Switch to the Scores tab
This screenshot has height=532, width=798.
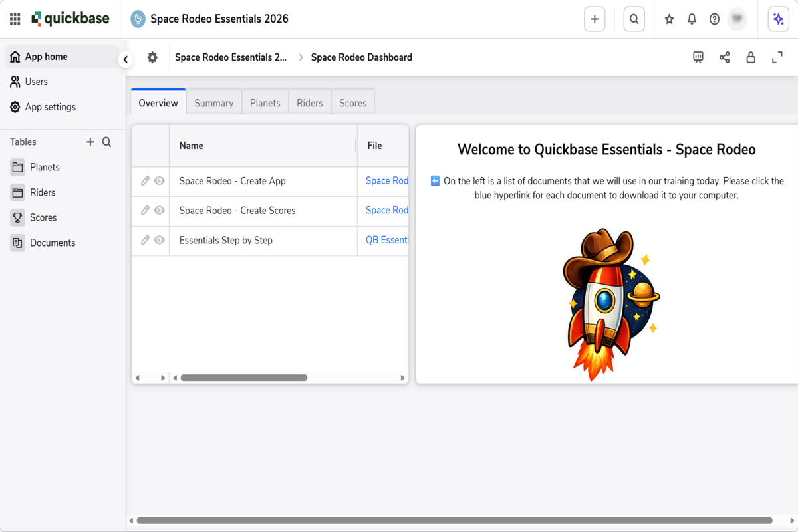tap(353, 103)
